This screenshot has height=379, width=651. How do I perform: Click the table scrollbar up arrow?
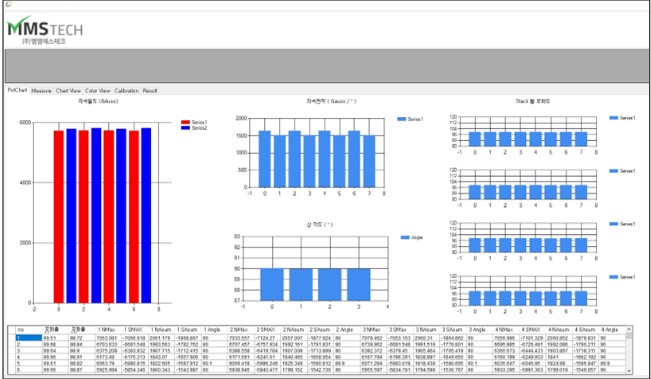tap(629, 329)
